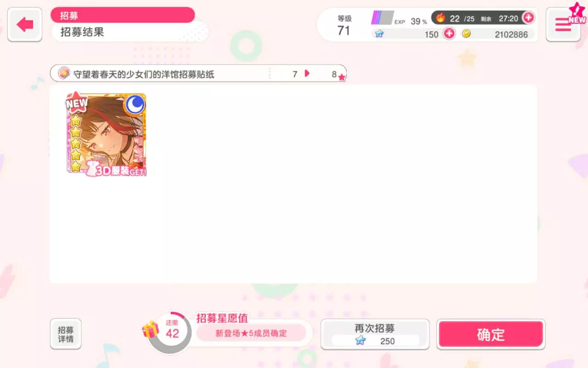Tap the 招募 header tab label

point(69,16)
